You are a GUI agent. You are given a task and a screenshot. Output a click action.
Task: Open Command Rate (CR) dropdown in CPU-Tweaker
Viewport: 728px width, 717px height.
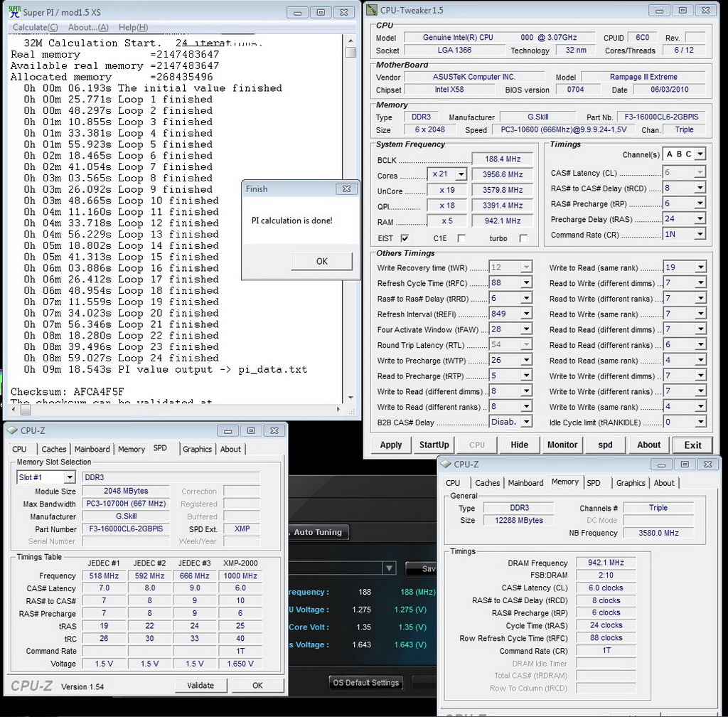(x=700, y=234)
